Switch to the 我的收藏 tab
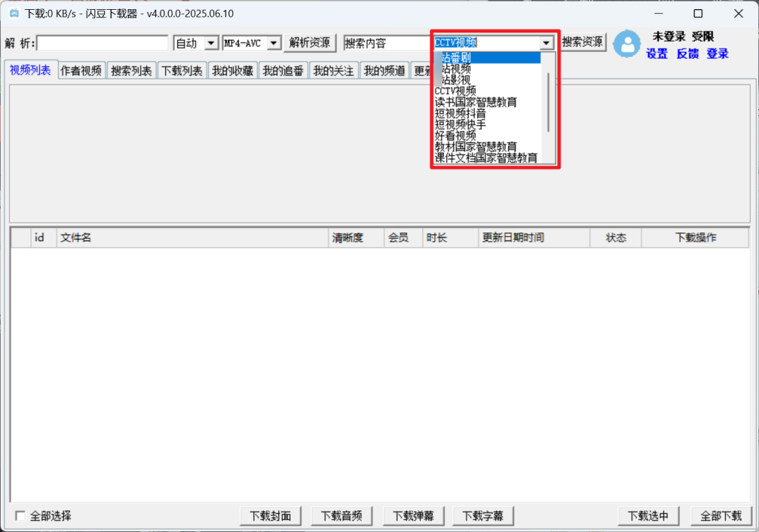759x532 pixels. (232, 70)
